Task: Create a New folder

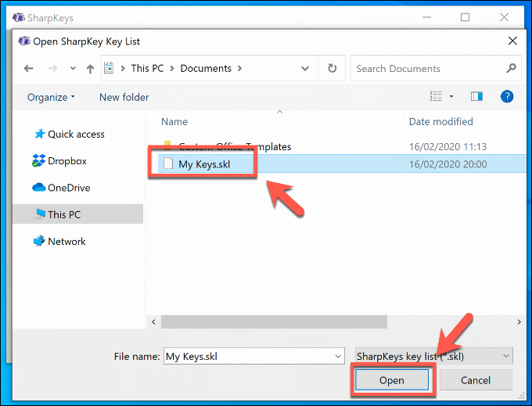Action: (x=124, y=97)
